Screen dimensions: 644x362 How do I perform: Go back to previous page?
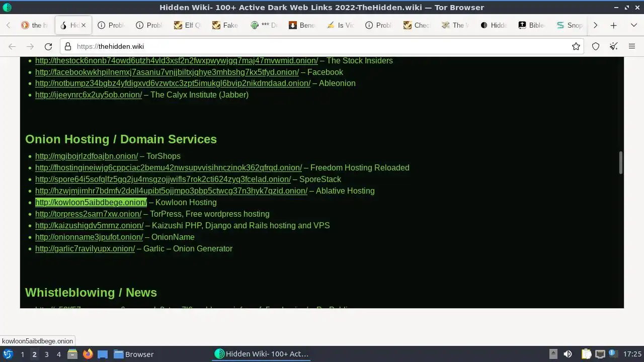pos(12,46)
